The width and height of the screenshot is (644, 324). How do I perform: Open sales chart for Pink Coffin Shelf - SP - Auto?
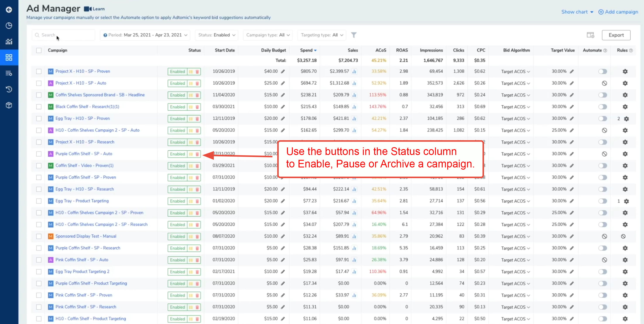(354, 260)
